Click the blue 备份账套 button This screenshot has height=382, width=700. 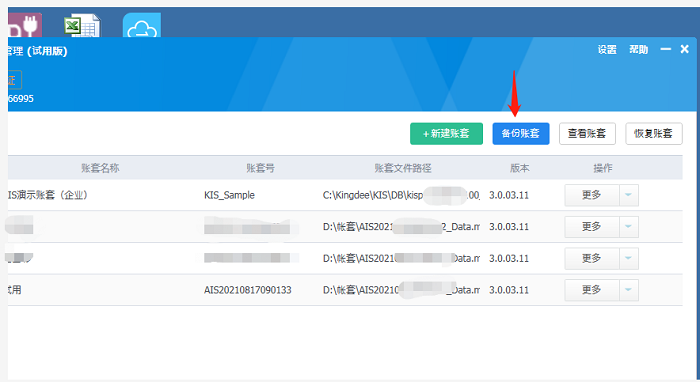point(521,133)
